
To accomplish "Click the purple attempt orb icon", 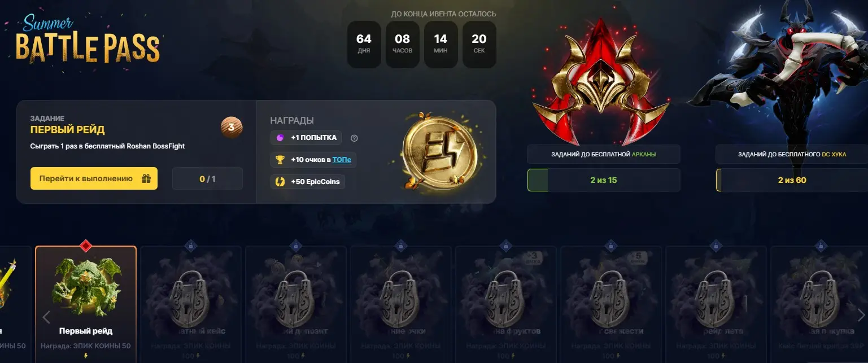I will [280, 138].
